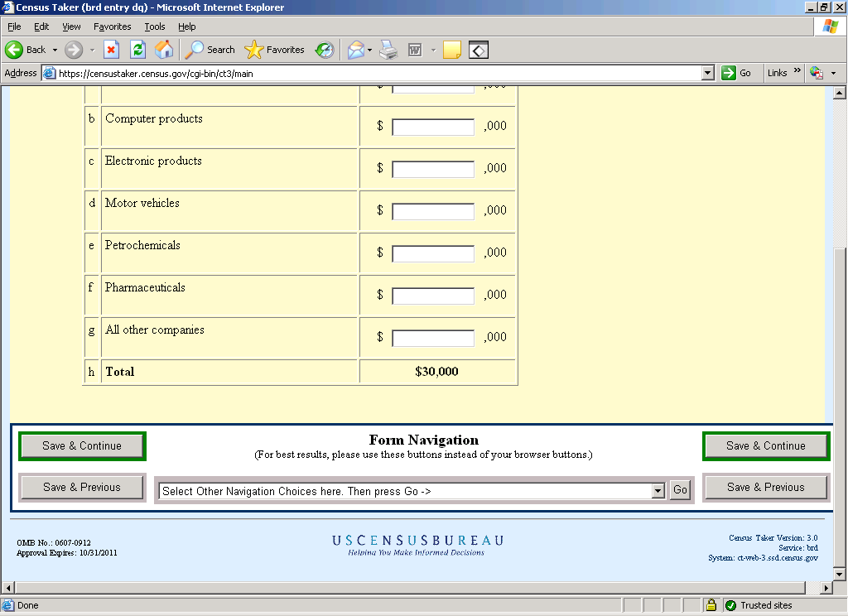Click the Go button beside navigation choices
This screenshot has width=848, height=616.
tap(680, 490)
